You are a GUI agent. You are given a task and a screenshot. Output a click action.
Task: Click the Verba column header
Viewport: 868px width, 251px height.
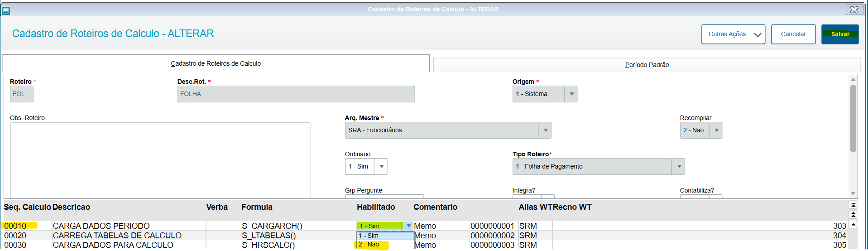[217, 207]
